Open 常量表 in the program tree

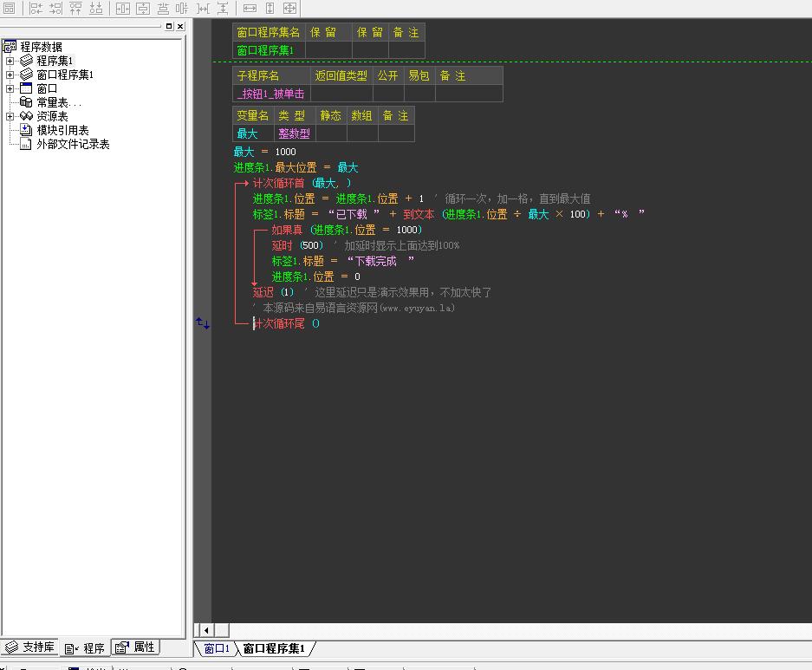point(59,102)
